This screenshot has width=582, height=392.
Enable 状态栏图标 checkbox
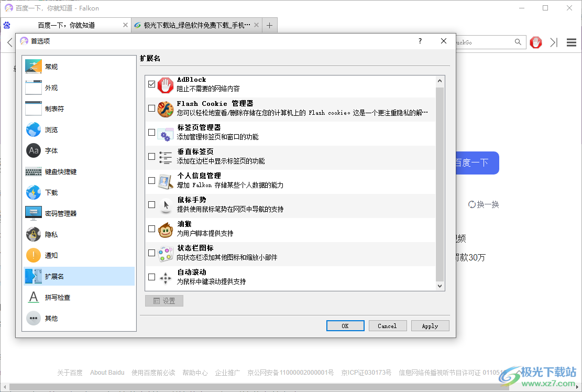151,253
